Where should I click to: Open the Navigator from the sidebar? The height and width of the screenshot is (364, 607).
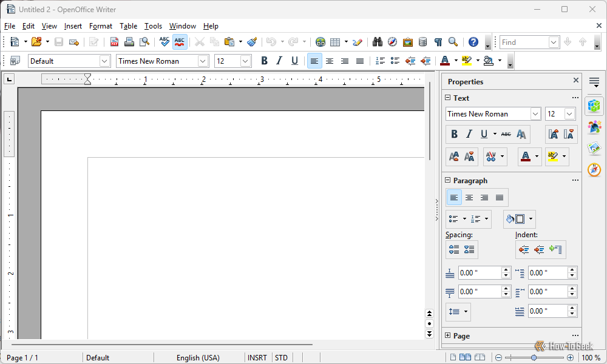[x=594, y=170]
